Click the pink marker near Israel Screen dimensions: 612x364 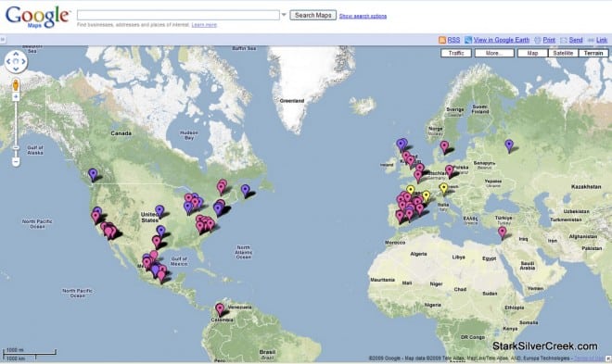503,232
